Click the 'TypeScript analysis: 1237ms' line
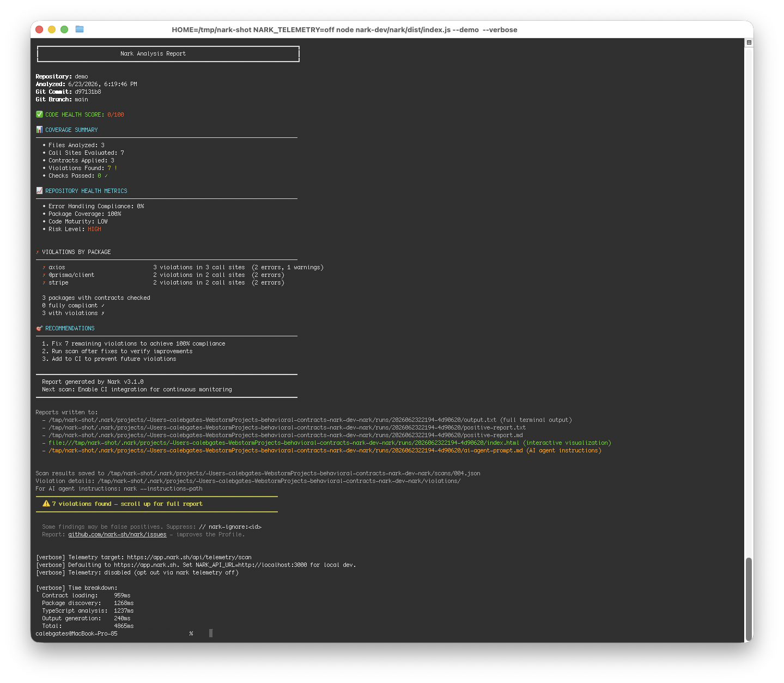The image size is (784, 683). tap(88, 611)
